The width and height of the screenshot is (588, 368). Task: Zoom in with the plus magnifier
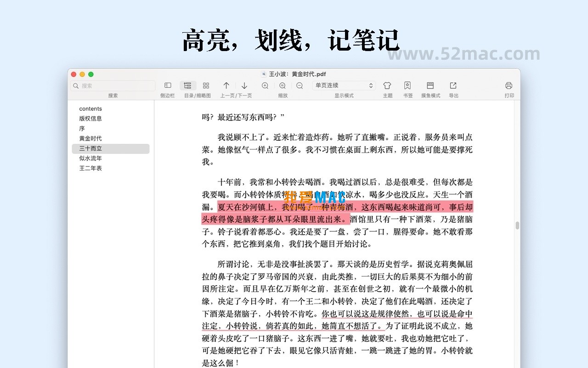click(265, 86)
